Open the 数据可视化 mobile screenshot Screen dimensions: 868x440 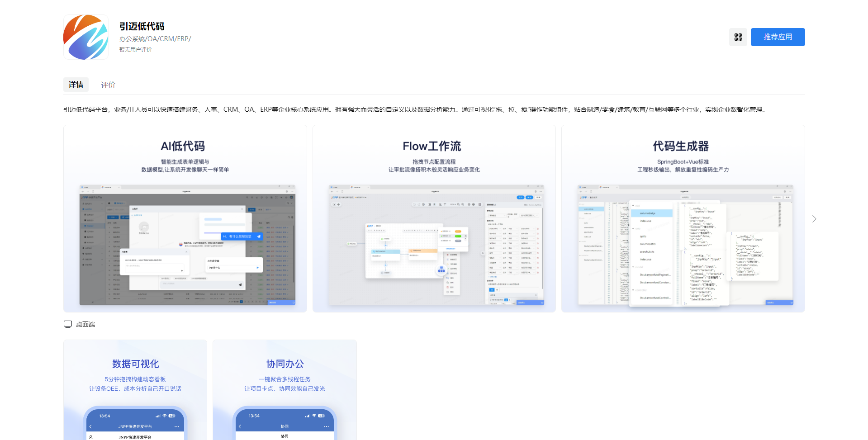coord(135,390)
